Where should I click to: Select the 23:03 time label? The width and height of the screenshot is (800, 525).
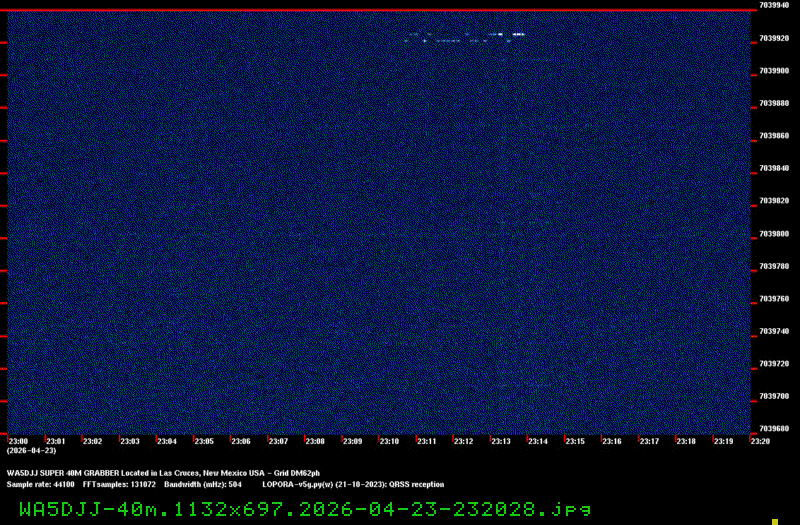[x=130, y=441]
